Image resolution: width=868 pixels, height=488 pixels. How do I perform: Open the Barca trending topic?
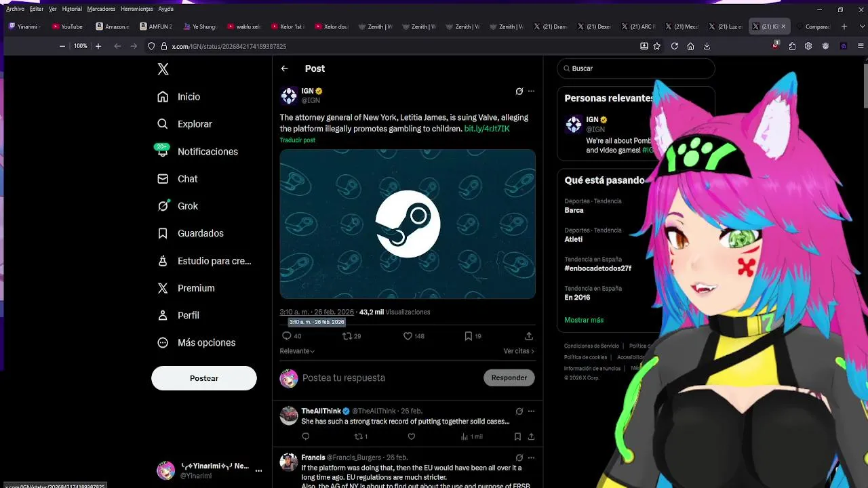tap(574, 210)
